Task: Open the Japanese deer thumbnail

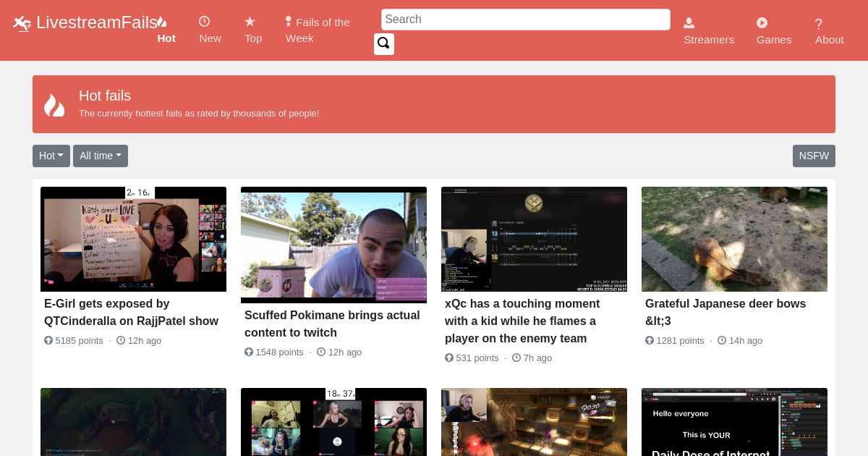Action: click(734, 239)
